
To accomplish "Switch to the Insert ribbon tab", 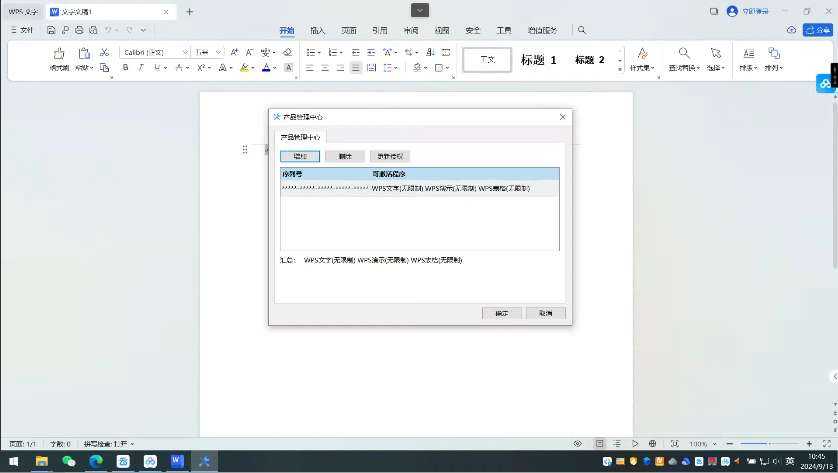I will tap(317, 30).
